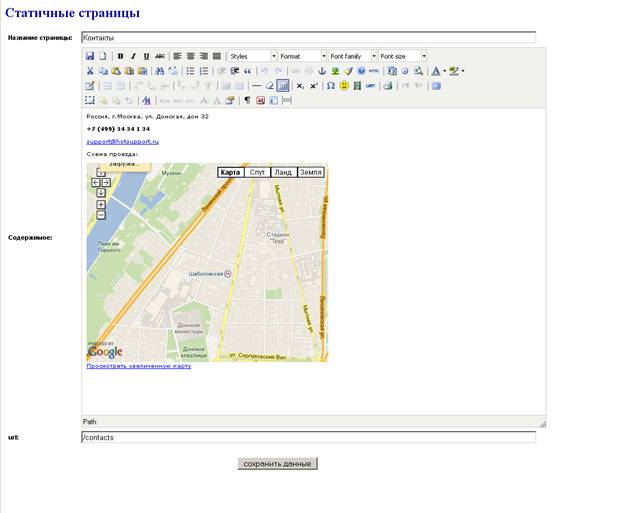This screenshot has width=622, height=513.
Task: Click the bulleted list icon
Action: coord(190,71)
